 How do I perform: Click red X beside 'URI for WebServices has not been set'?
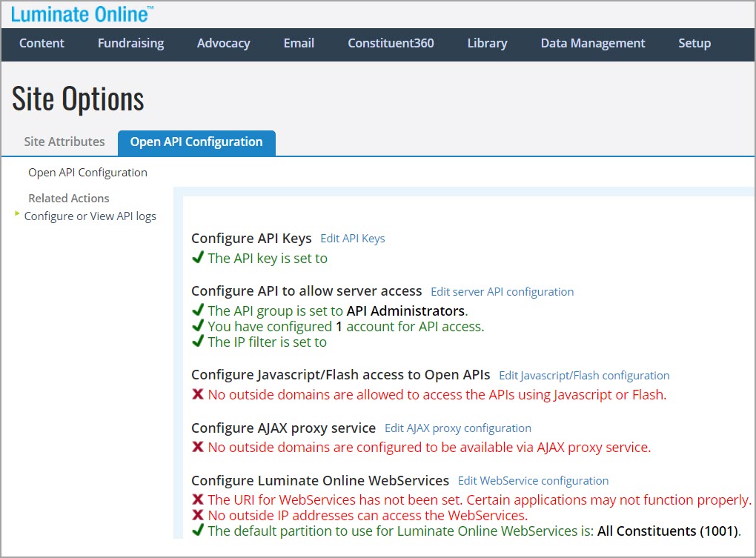tap(198, 499)
